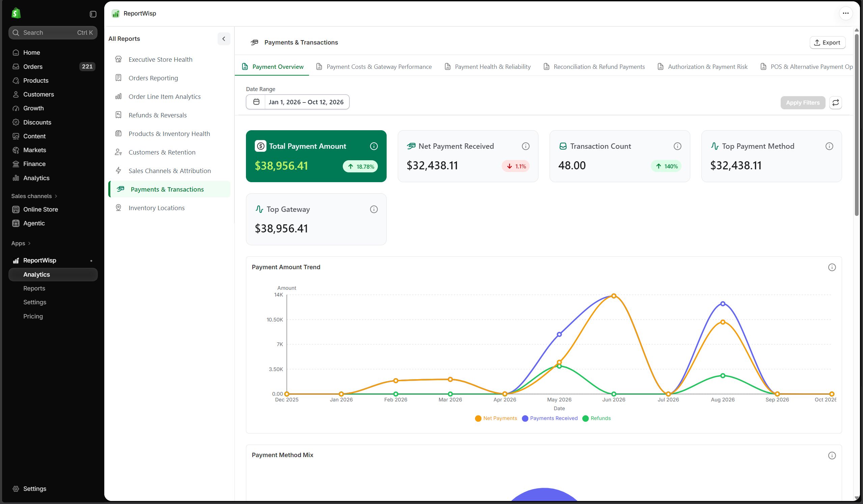
Task: Switch to Payment Costs & Gateway Performance tab
Action: (x=373, y=66)
